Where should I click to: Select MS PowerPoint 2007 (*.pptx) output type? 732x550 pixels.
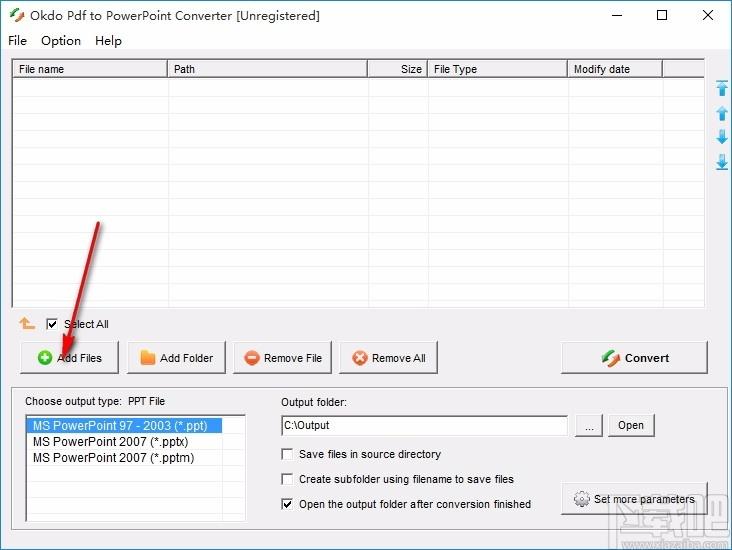(111, 442)
